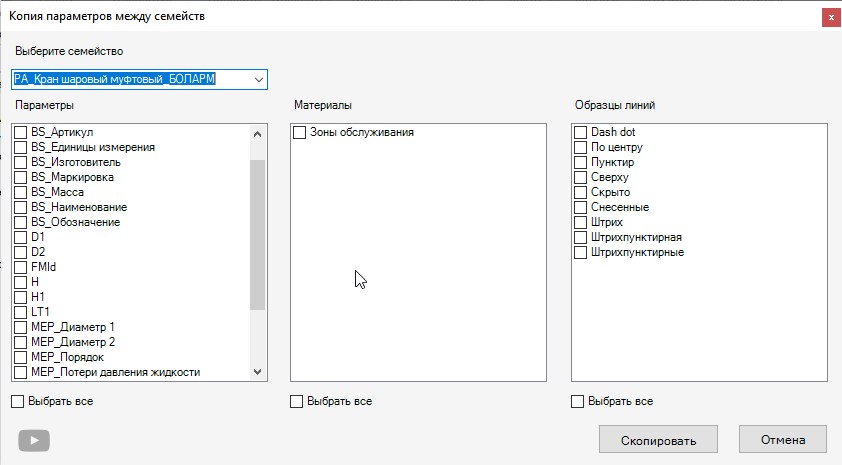This screenshot has width=842, height=465.
Task: Enable the BS_Артикул parameter checkbox
Action: (x=21, y=132)
